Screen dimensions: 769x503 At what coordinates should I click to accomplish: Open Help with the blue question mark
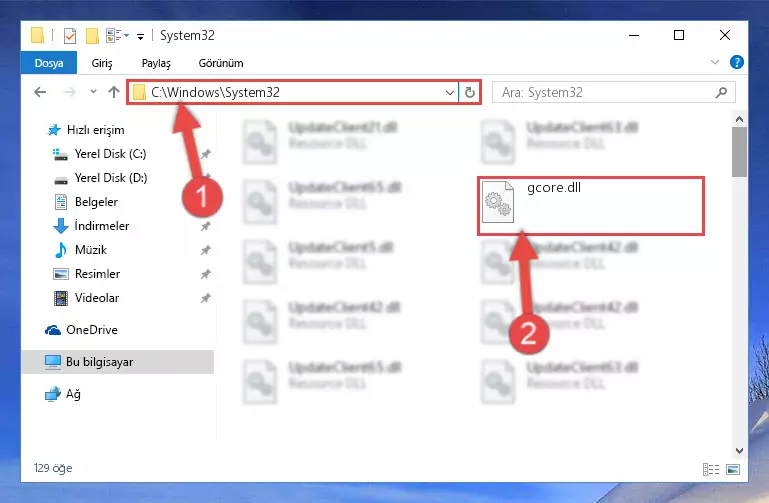[737, 62]
